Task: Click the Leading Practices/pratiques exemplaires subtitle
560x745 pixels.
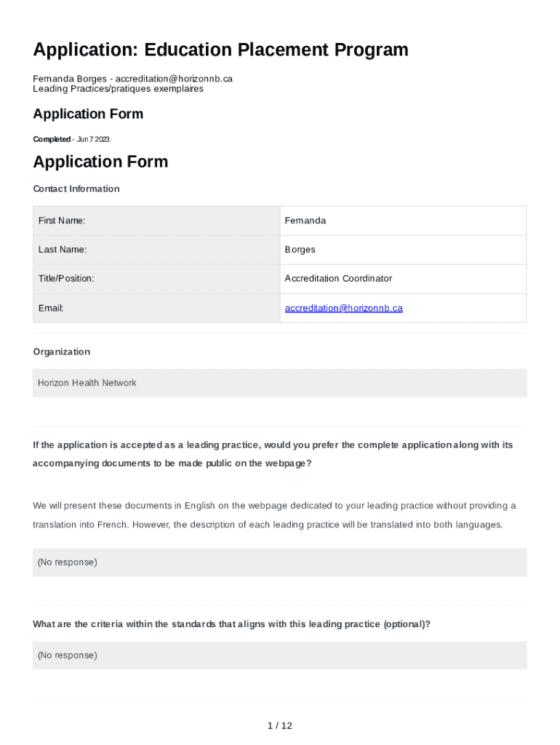Action: pyautogui.click(x=118, y=89)
